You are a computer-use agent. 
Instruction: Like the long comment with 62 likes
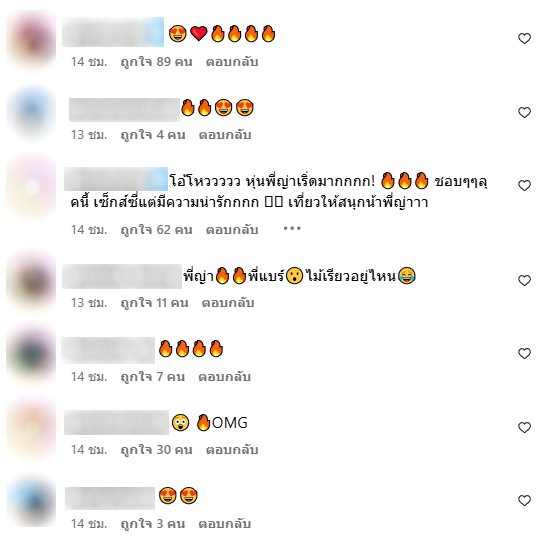pyautogui.click(x=524, y=185)
